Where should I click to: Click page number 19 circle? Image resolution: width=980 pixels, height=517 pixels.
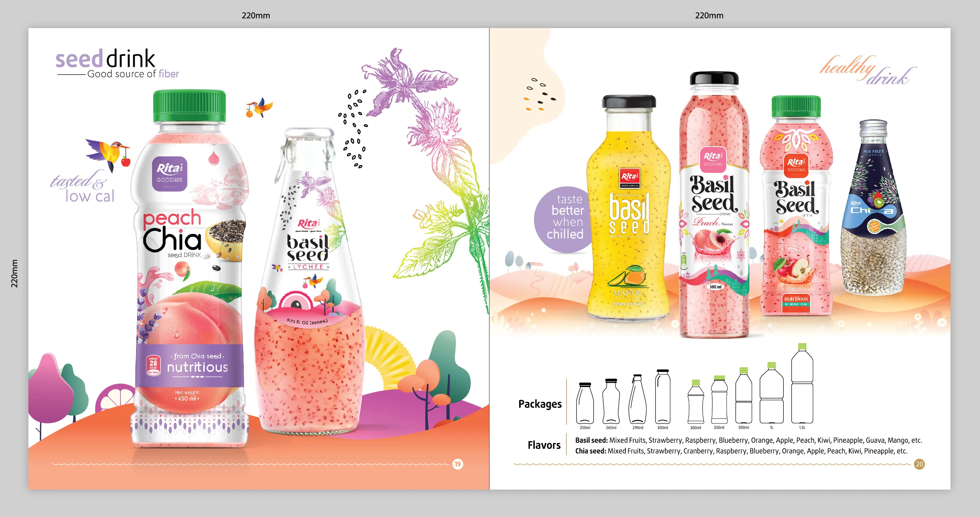pyautogui.click(x=458, y=464)
